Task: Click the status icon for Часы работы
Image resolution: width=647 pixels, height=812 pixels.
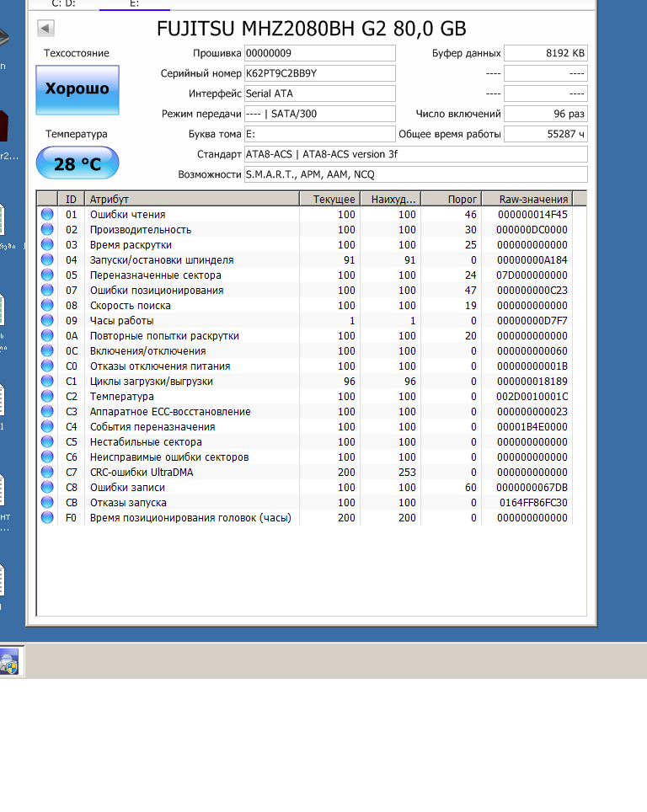Action: [x=47, y=321]
